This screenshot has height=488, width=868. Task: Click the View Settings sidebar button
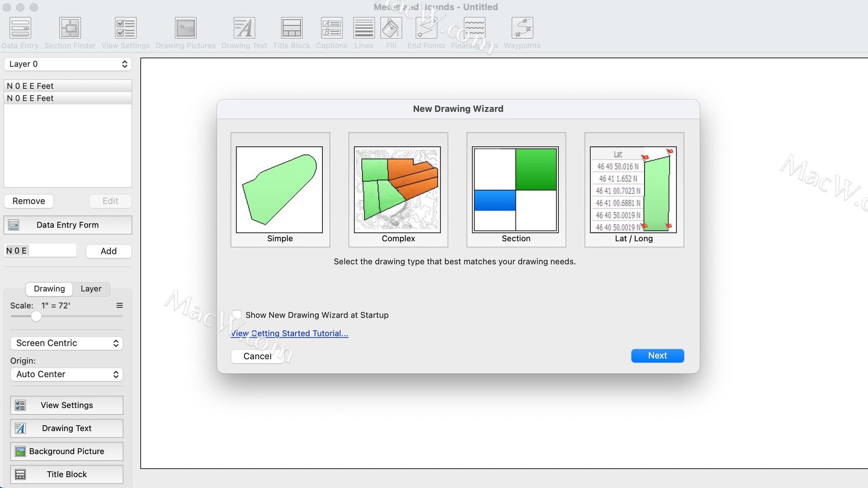[x=67, y=405]
